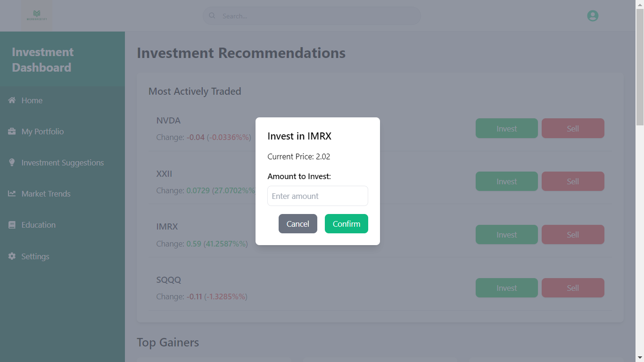Click the page vertical scrollbar down arrow
Viewport: 644px width, 362px height.
pos(640,358)
